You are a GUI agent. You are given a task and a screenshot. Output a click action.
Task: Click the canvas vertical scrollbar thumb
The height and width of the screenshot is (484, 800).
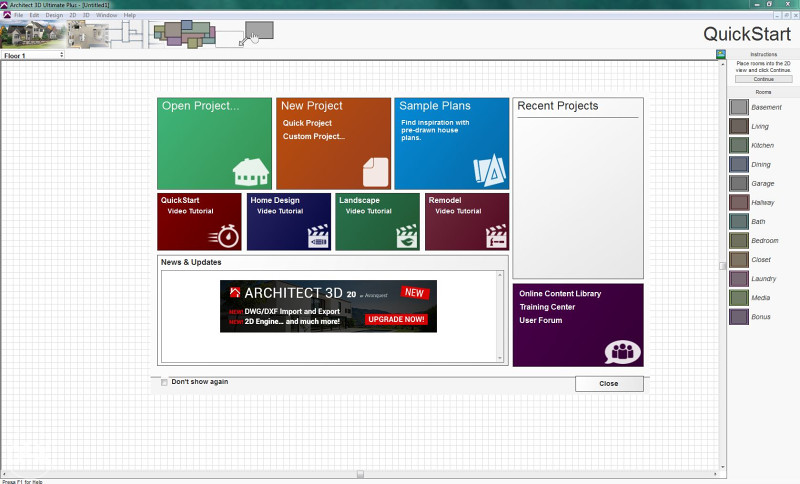click(x=722, y=266)
